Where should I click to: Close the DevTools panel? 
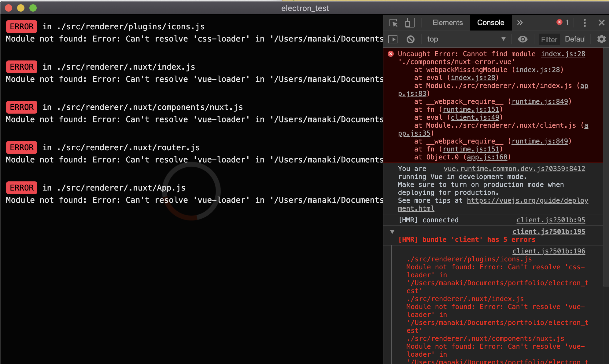pos(601,23)
